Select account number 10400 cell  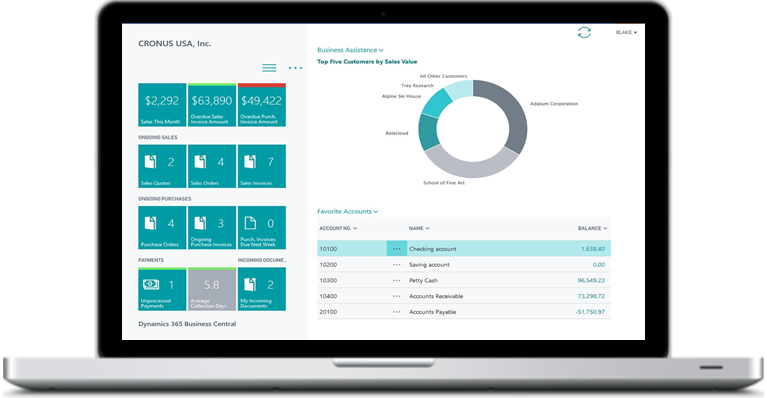click(328, 296)
